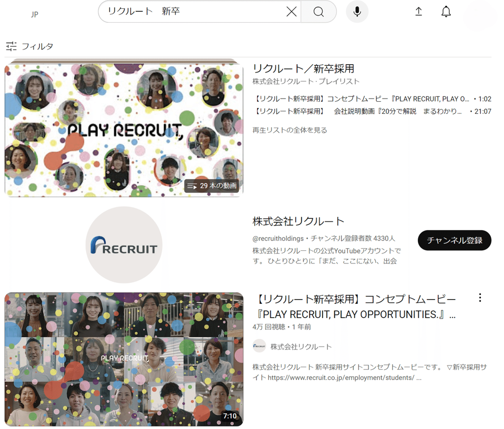Click the @recruitholdings channel handle
The image size is (504, 429).
278,238
